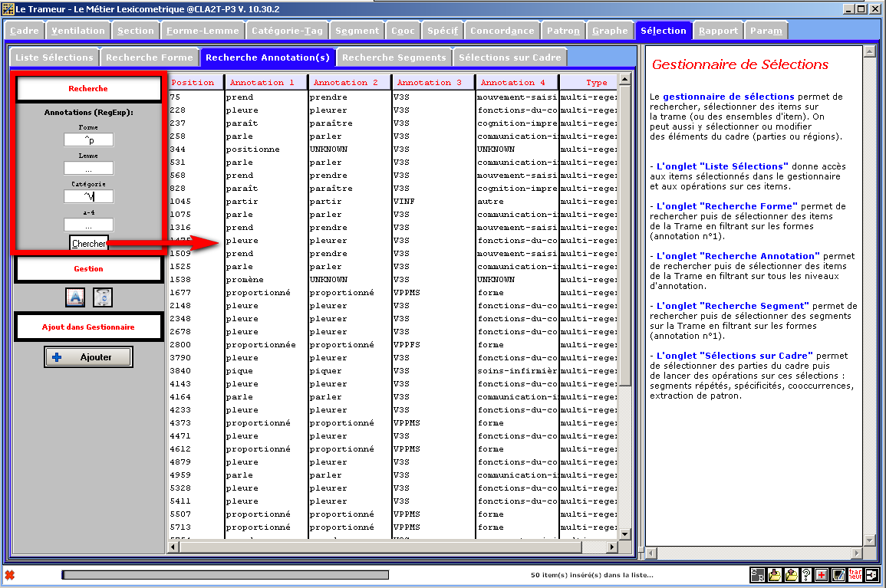Click the recycle bin icon under Gestion
This screenshot has height=588, width=886.
103,297
